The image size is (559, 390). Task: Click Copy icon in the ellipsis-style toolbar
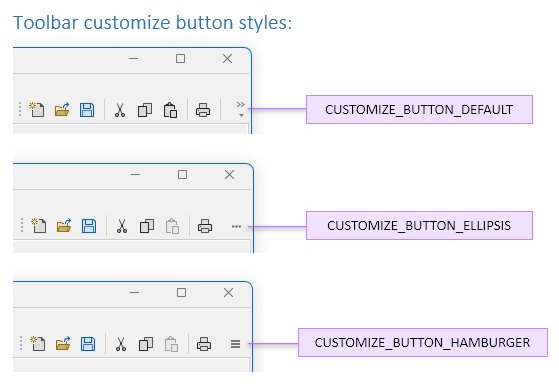pyautogui.click(x=147, y=226)
